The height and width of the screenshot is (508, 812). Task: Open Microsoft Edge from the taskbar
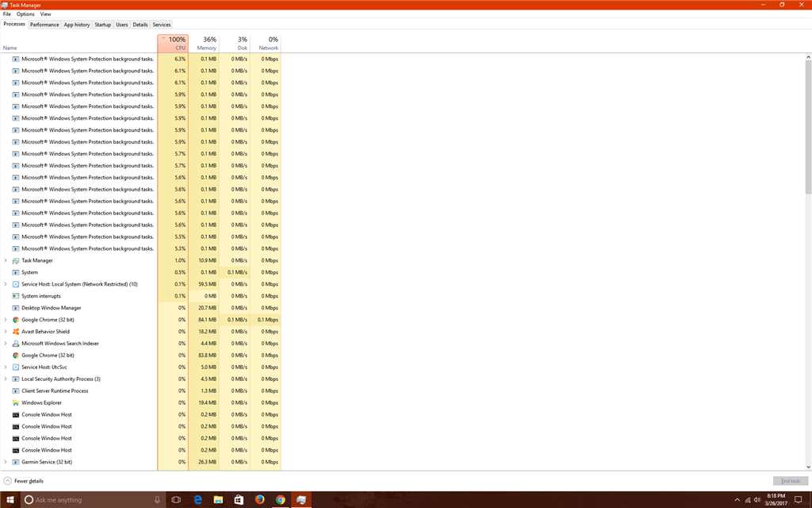[197, 500]
